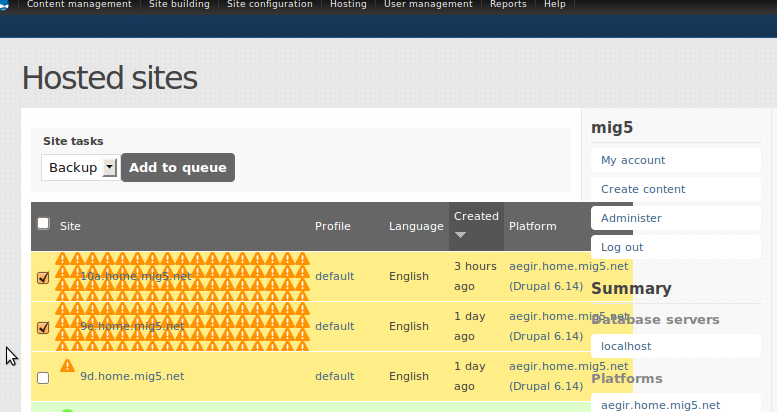Click the warning icon beside 9d.home.mig5.net
Image resolution: width=777 pixels, height=412 pixels.
(x=68, y=366)
